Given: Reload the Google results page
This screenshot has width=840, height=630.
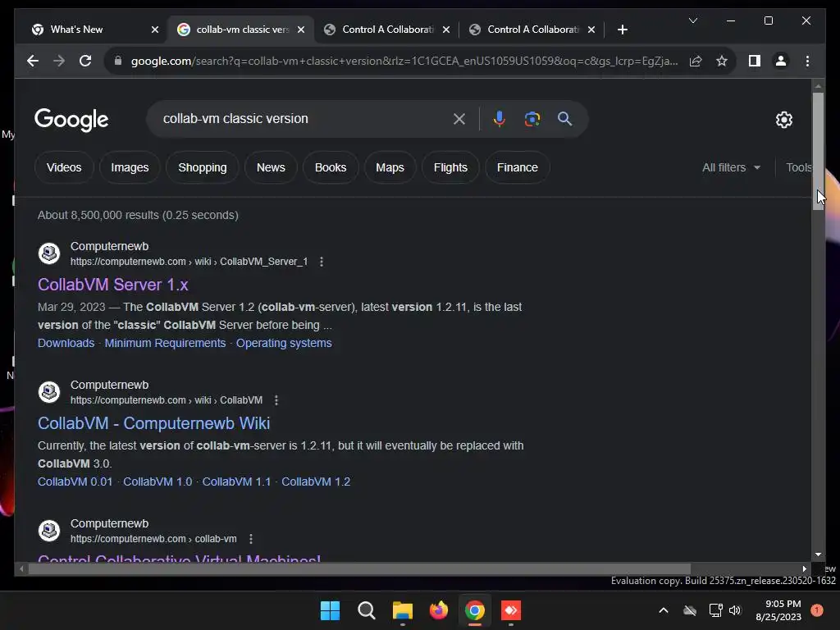Looking at the screenshot, I should pos(85,61).
